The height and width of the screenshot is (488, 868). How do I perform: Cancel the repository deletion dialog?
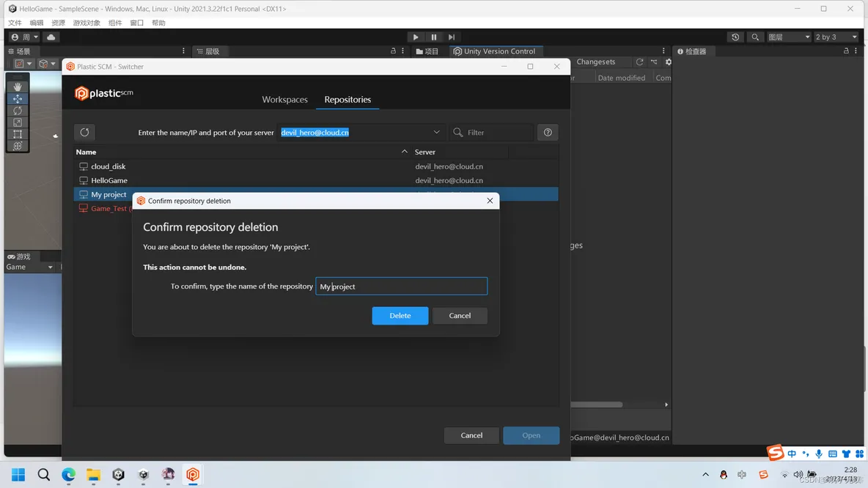[x=460, y=315]
